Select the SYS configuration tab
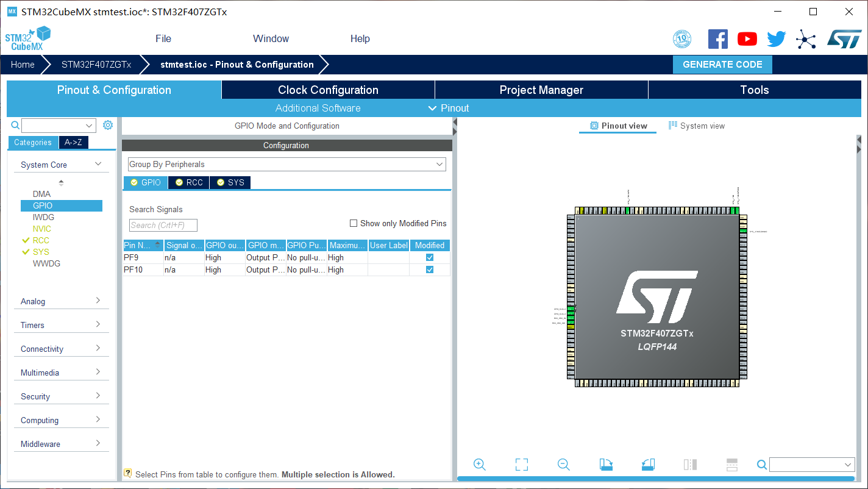This screenshot has width=868, height=489. coord(230,182)
